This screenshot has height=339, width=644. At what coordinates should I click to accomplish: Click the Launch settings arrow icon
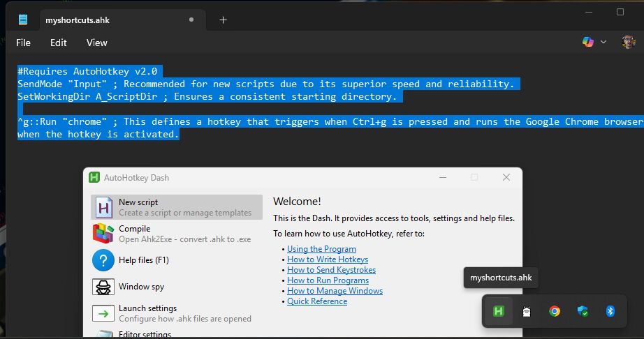[103, 314]
